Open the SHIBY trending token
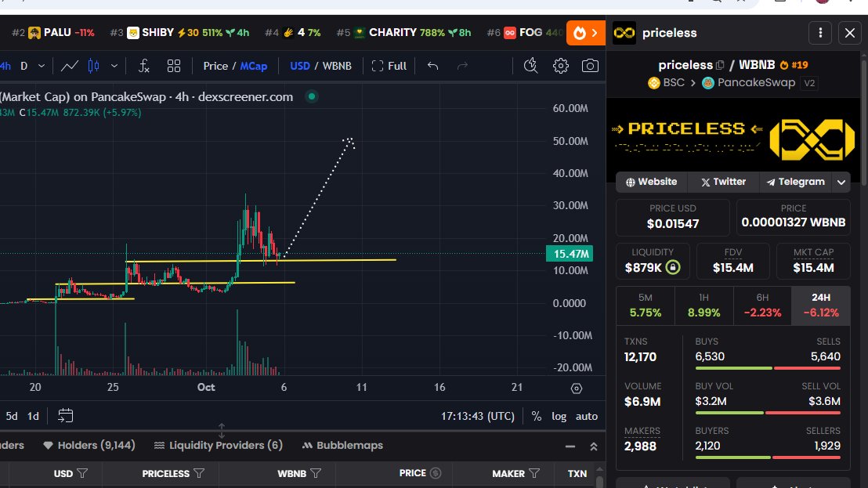Screen dimensions: 868x488 click(x=179, y=33)
